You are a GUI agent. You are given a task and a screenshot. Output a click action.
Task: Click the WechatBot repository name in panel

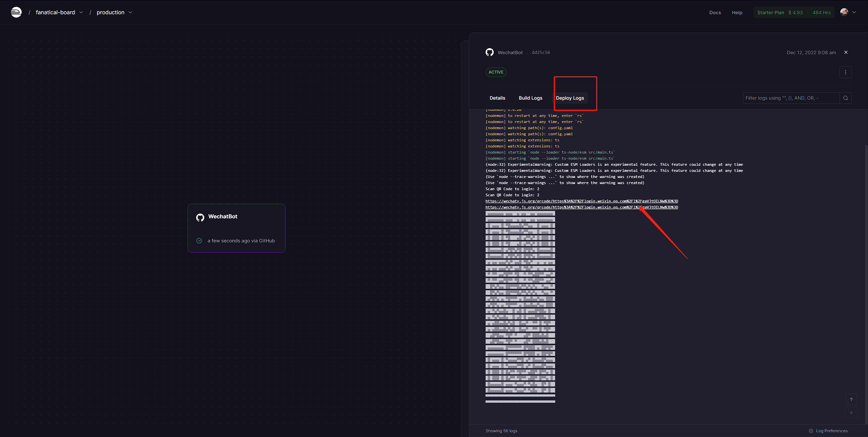510,53
